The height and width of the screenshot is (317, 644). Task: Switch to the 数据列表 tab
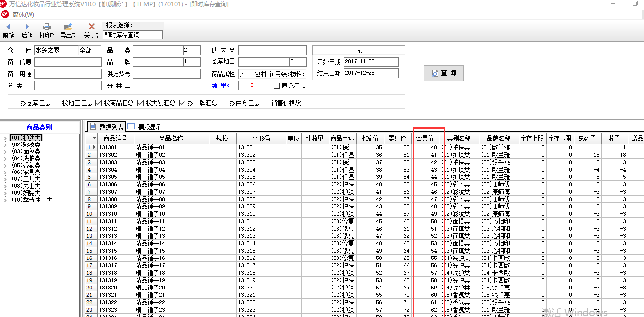[x=107, y=127]
